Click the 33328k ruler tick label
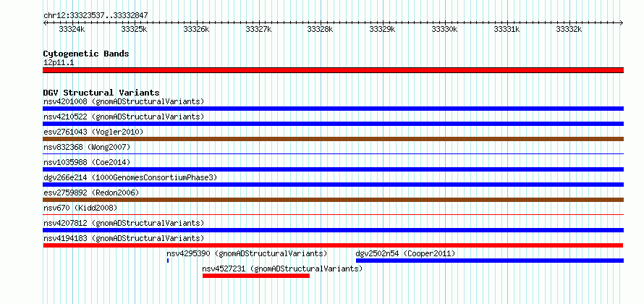Viewport: 644px width, 304px height. pyautogui.click(x=321, y=29)
